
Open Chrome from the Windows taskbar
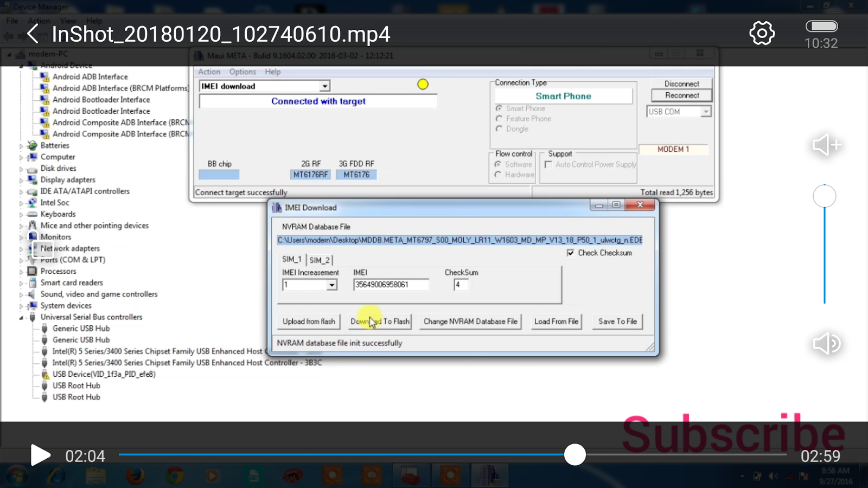(x=174, y=476)
